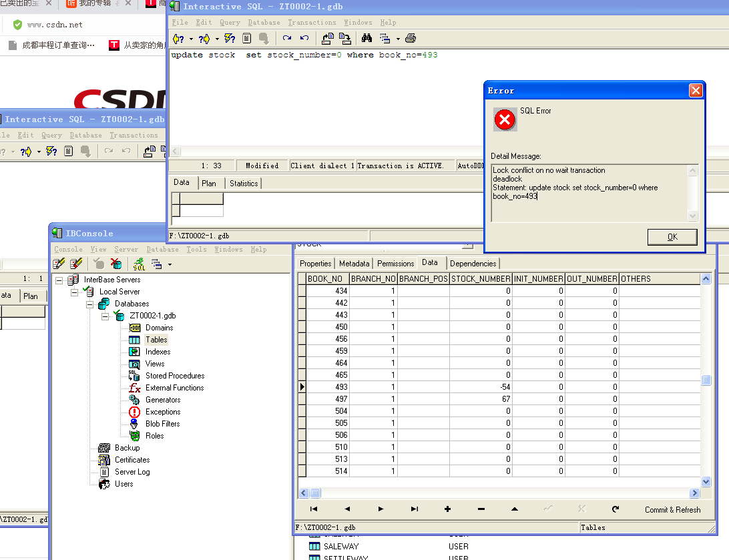Viewport: 729px width, 560px height.
Task: Close the Error dialog with the X
Action: [x=696, y=90]
